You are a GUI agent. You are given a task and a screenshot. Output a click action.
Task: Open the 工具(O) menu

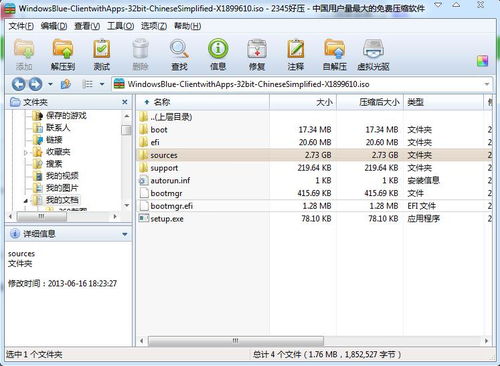[120, 26]
